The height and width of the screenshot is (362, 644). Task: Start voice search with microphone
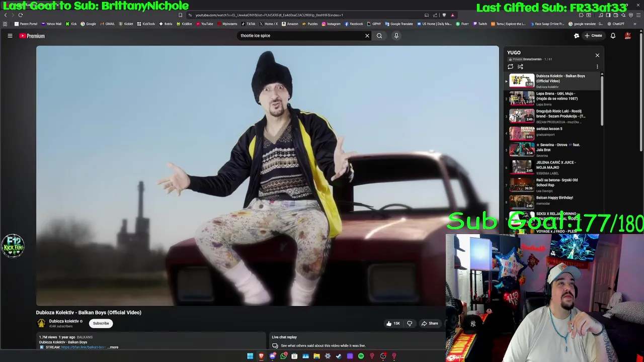point(396,36)
